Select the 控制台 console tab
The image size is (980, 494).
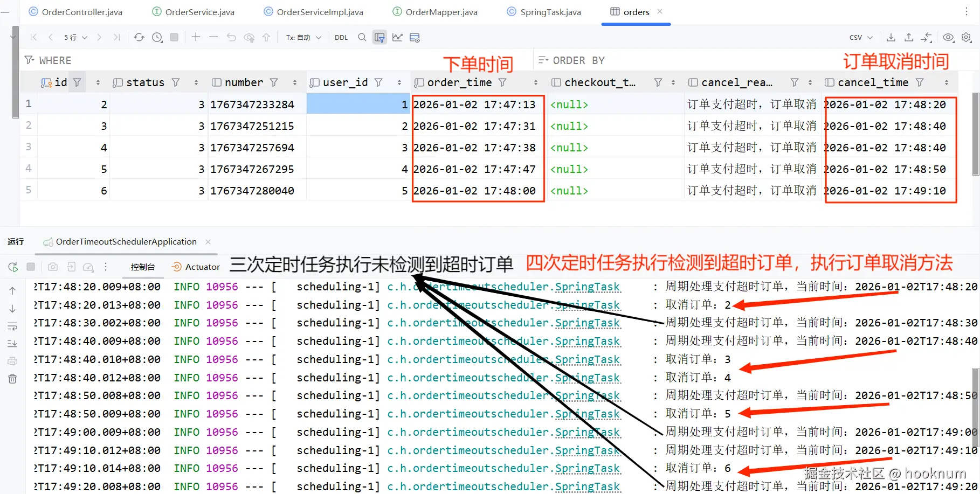pyautogui.click(x=143, y=267)
